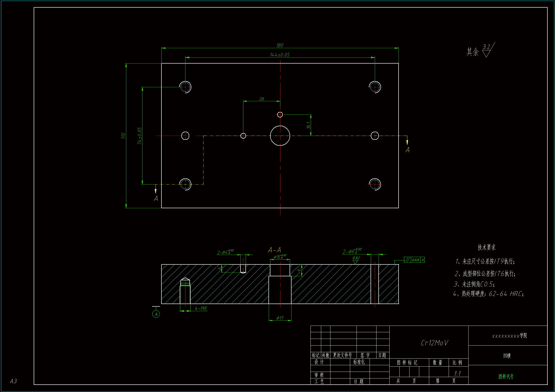The image size is (555, 392).
Task: Select the ø17 diameter dimension
Action: coord(280,318)
